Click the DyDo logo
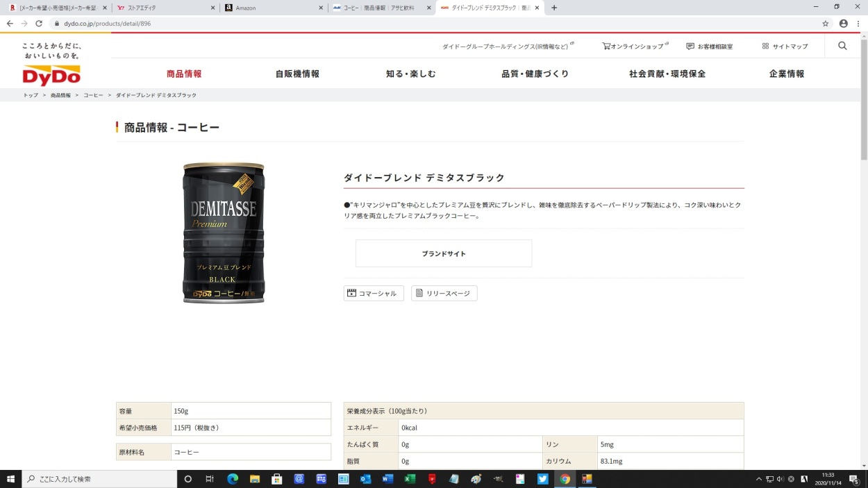Viewport: 868px width, 488px height. point(51,76)
